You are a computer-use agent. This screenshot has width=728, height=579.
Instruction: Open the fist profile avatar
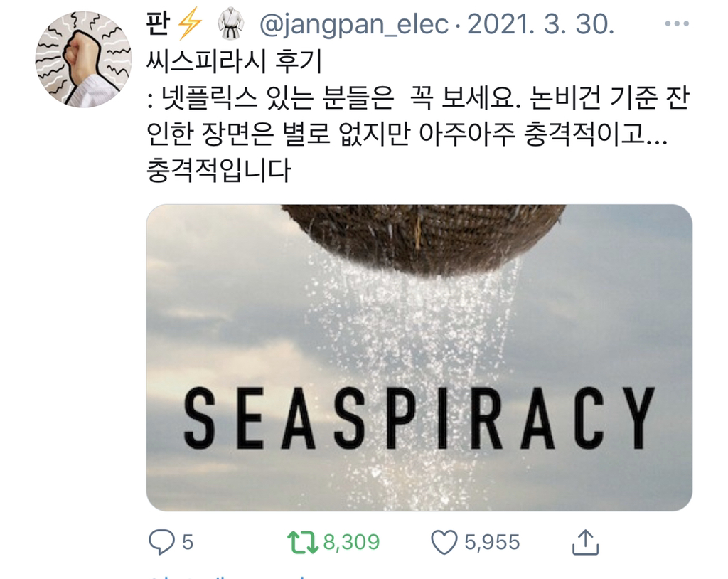(84, 60)
